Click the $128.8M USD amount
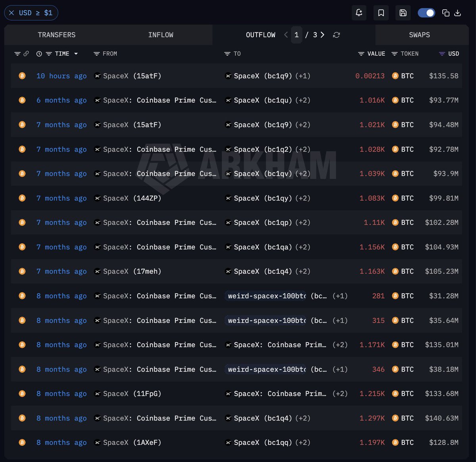 click(443, 443)
